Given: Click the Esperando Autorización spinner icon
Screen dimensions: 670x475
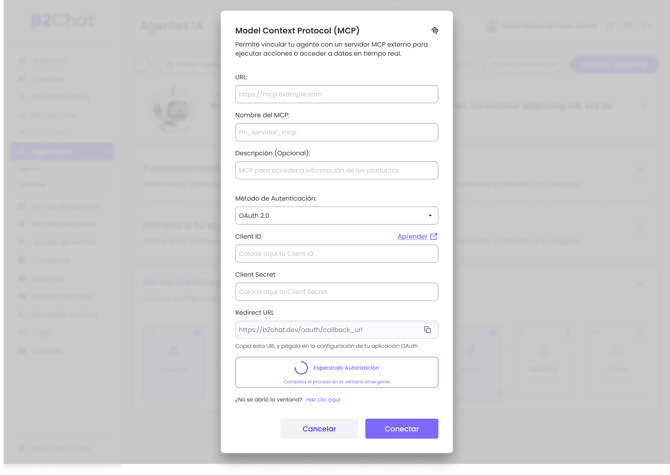Looking at the screenshot, I should point(301,368).
